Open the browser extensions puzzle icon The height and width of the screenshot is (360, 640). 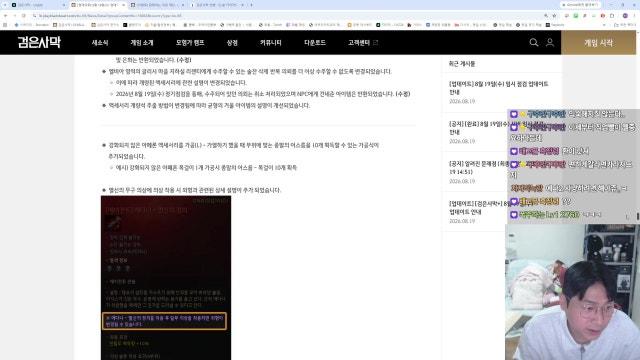coord(612,16)
